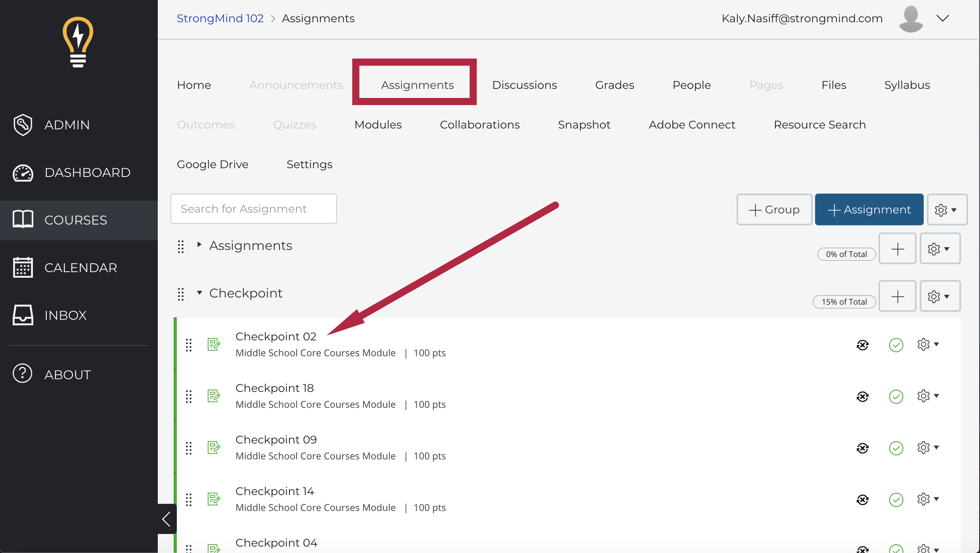Toggle published status for Checkpoint 09
Viewport: 980px width, 553px height.
896,447
